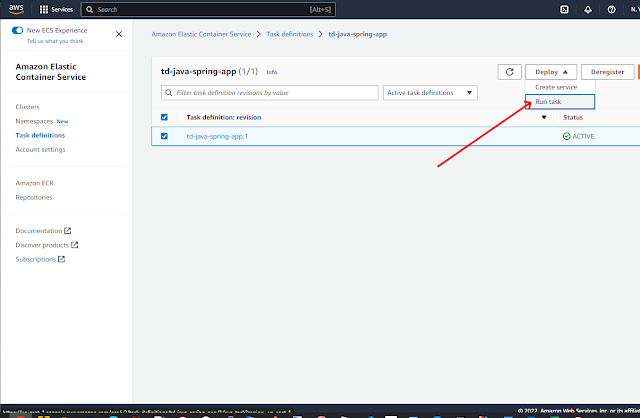Open the td-java-spring-app:1 revision link
This screenshot has width=640, height=418.
[x=217, y=136]
